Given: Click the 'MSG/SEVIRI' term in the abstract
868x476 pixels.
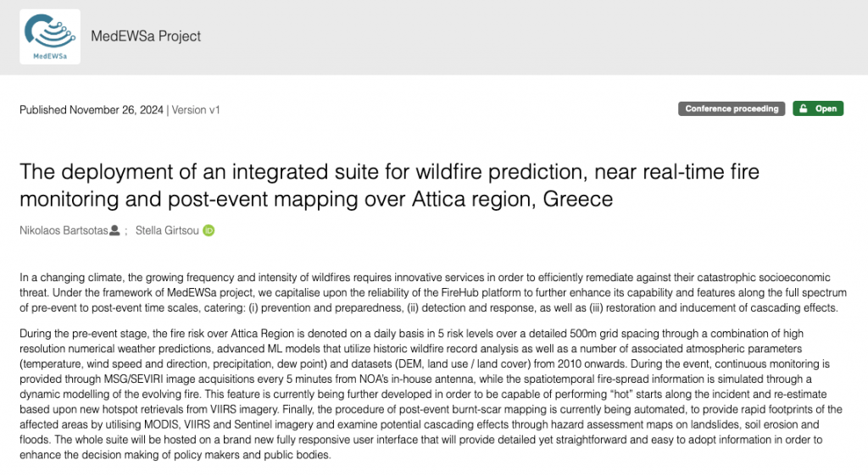Looking at the screenshot, I should click(133, 379).
